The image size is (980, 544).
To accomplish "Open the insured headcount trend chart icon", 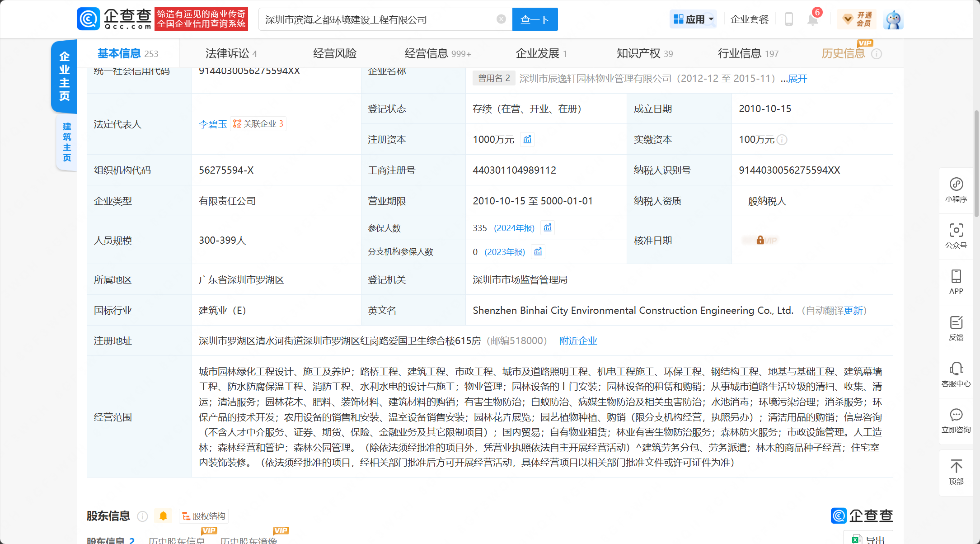I will pos(548,228).
